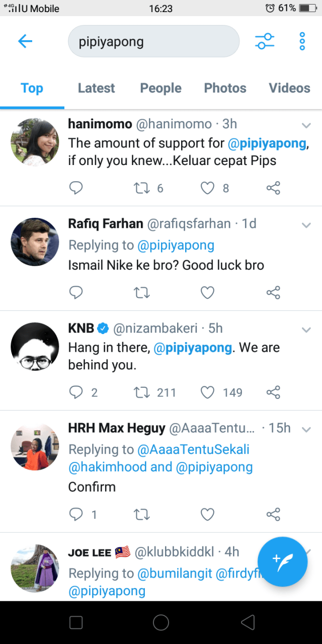
Task: Compose a new tweet with feather button
Action: [x=282, y=561]
